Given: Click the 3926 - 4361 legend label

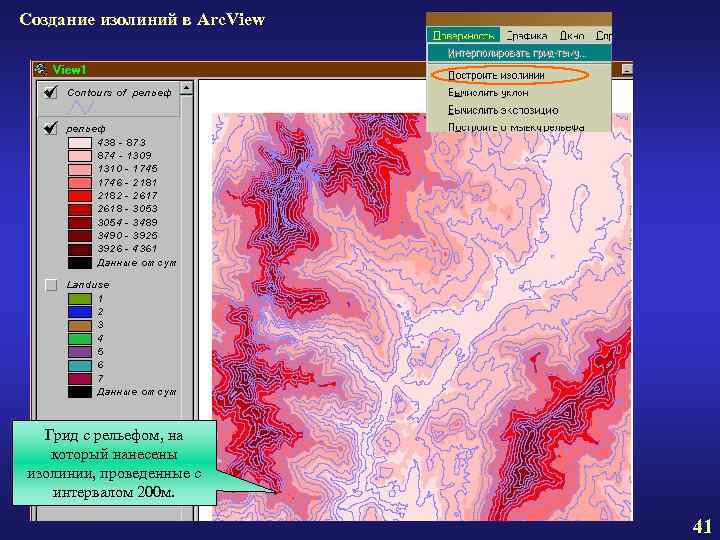Looking at the screenshot, I should coord(128,249).
